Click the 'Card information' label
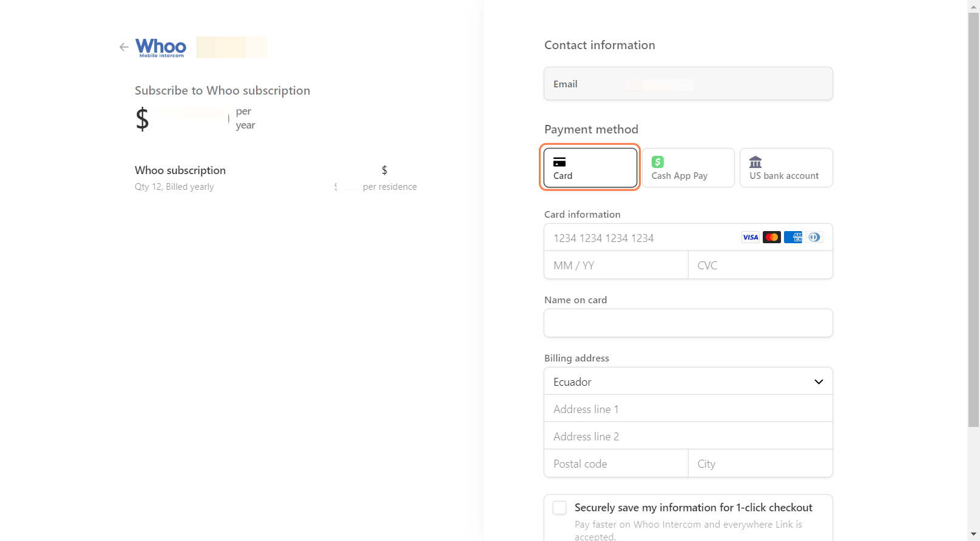980x541 pixels. coord(582,214)
